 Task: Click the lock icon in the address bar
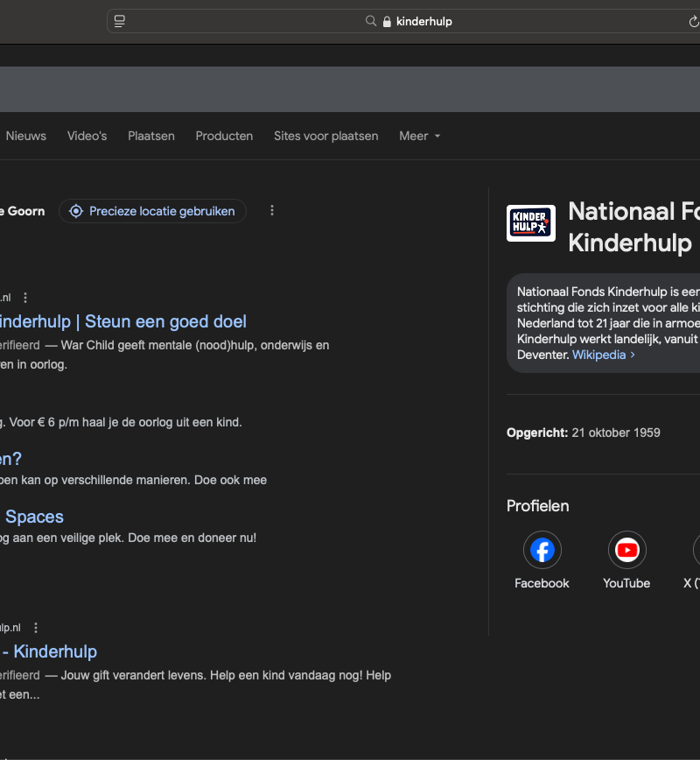[387, 22]
